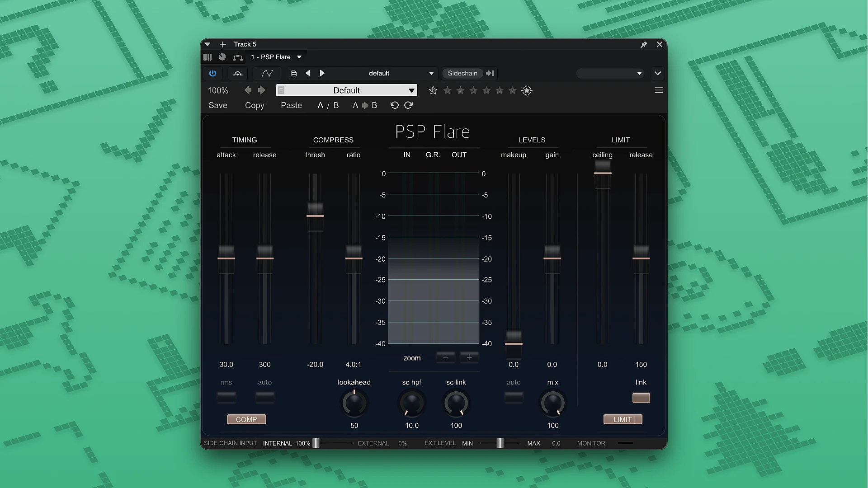Click the undo arrow icon
The width and height of the screenshot is (868, 488).
point(394,105)
